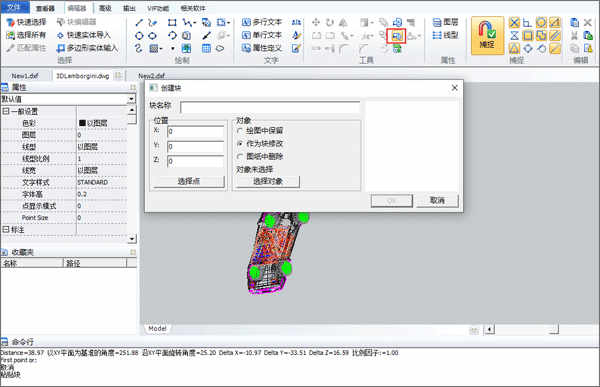The width and height of the screenshot is (600, 387).
Task: Select the line drawing tool
Action: (x=139, y=23)
